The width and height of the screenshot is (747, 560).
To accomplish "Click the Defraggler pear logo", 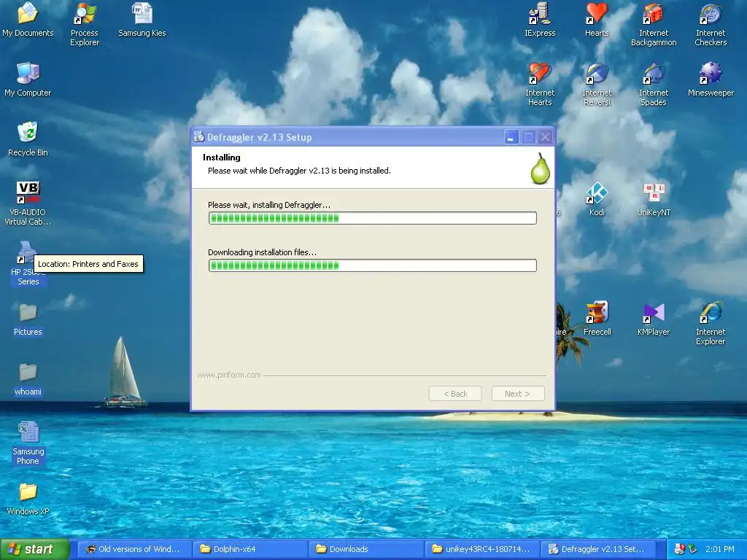I will [x=541, y=168].
